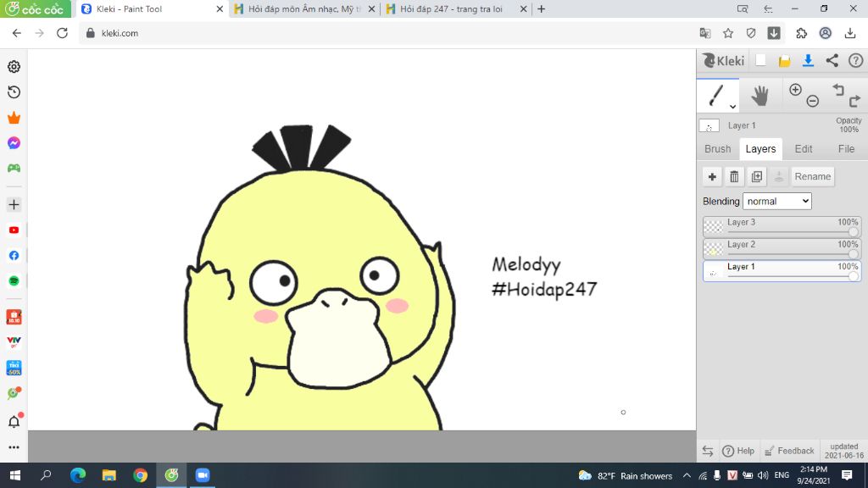
Task: Select the Hand pan tool
Action: click(x=759, y=96)
